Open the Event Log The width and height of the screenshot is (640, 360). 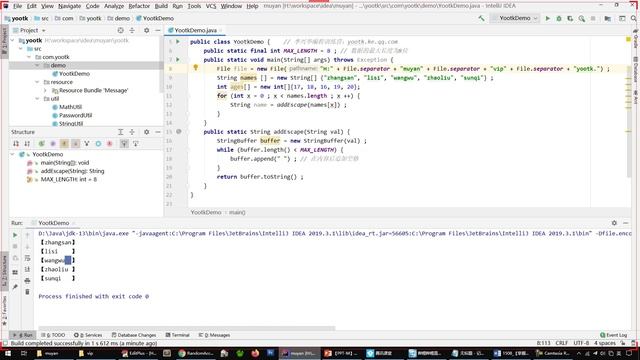click(613, 335)
